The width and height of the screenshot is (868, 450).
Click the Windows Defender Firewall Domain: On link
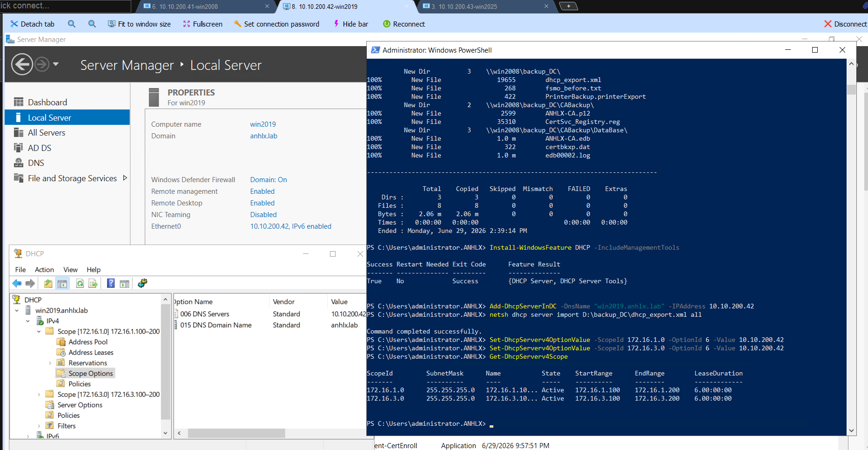click(269, 180)
